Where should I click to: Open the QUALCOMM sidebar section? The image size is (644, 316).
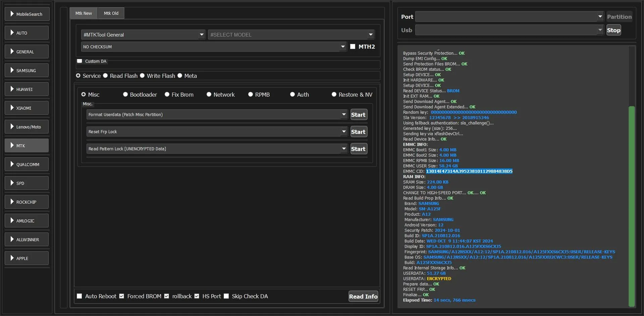pyautogui.click(x=27, y=164)
